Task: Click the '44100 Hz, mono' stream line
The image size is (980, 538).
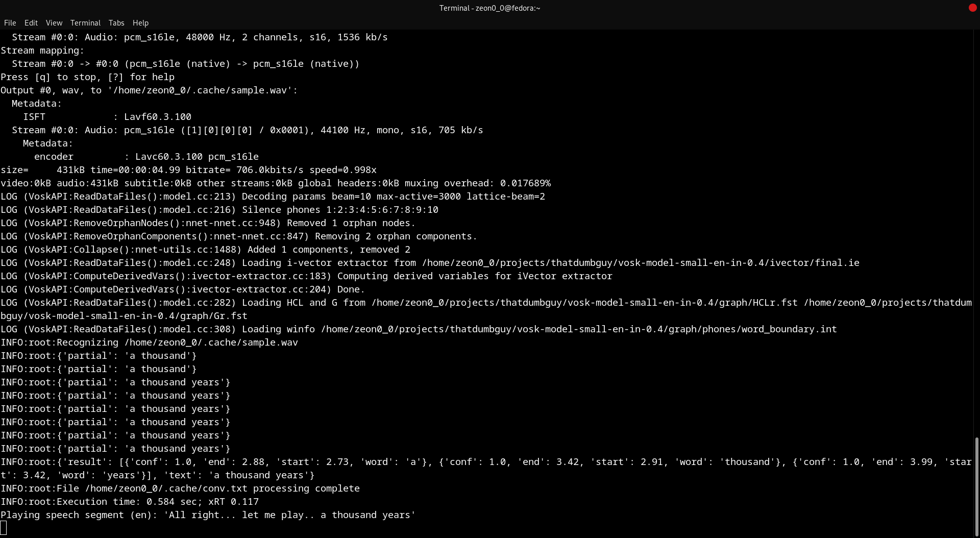Action: (x=247, y=130)
